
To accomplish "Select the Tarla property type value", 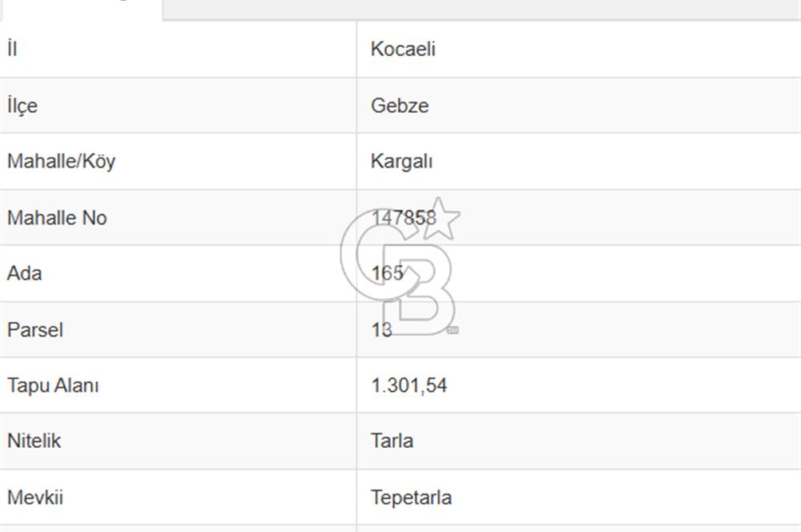I will tap(392, 441).
